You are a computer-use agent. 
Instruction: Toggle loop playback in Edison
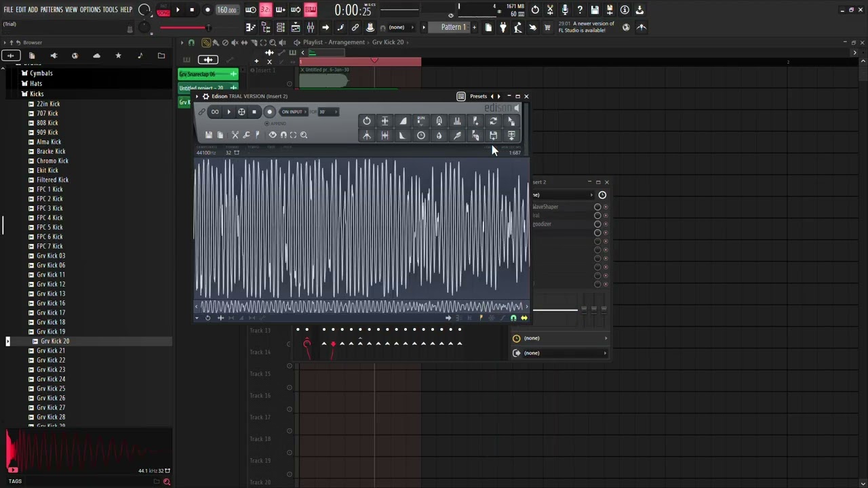[x=215, y=112]
